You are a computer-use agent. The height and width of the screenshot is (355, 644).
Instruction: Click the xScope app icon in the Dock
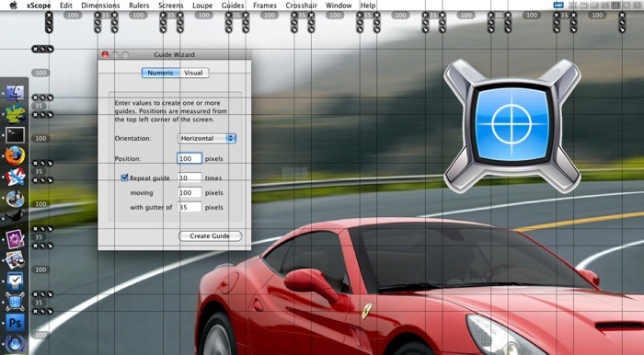click(x=16, y=302)
